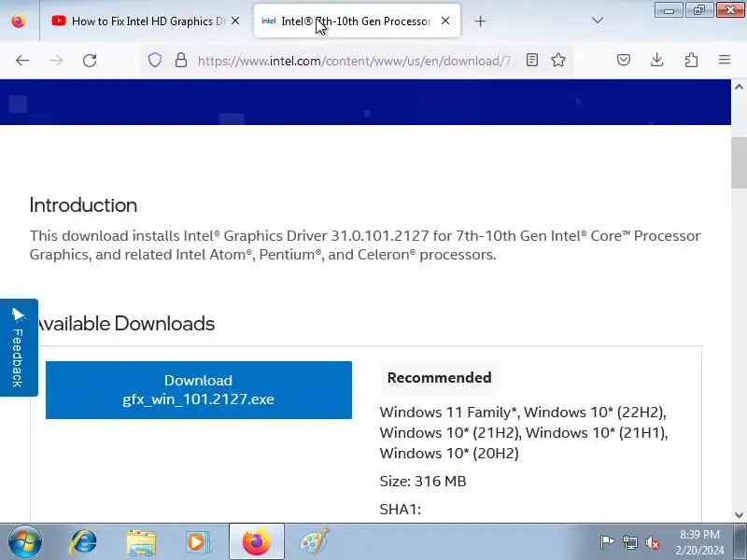Open the Windows Start menu orb
747x560 pixels.
[x=25, y=541]
